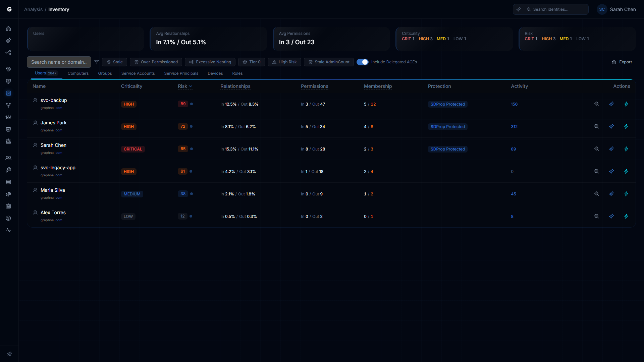Click the scales compliance icon in sidebar

pyautogui.click(x=8, y=194)
